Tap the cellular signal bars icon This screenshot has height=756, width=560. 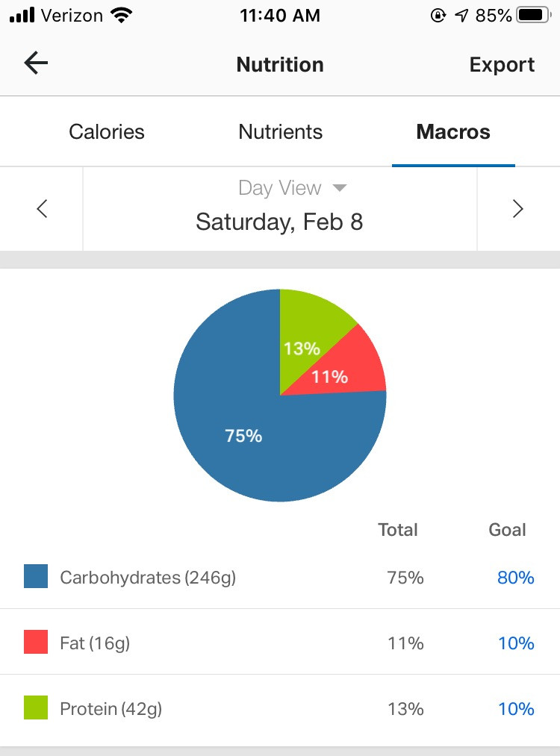coord(22,16)
